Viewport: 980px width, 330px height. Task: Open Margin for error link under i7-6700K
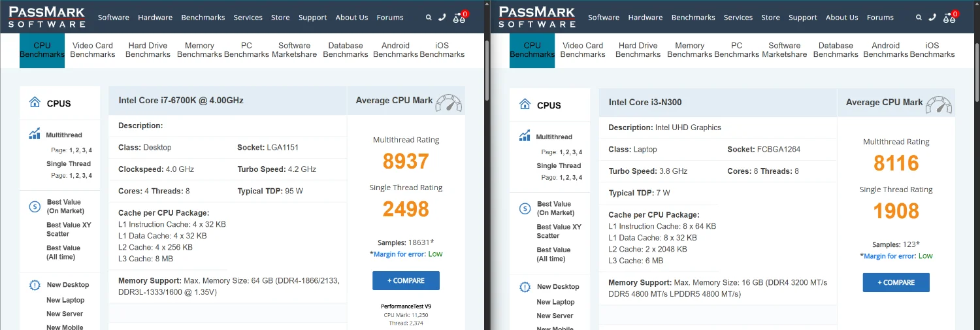pos(399,254)
